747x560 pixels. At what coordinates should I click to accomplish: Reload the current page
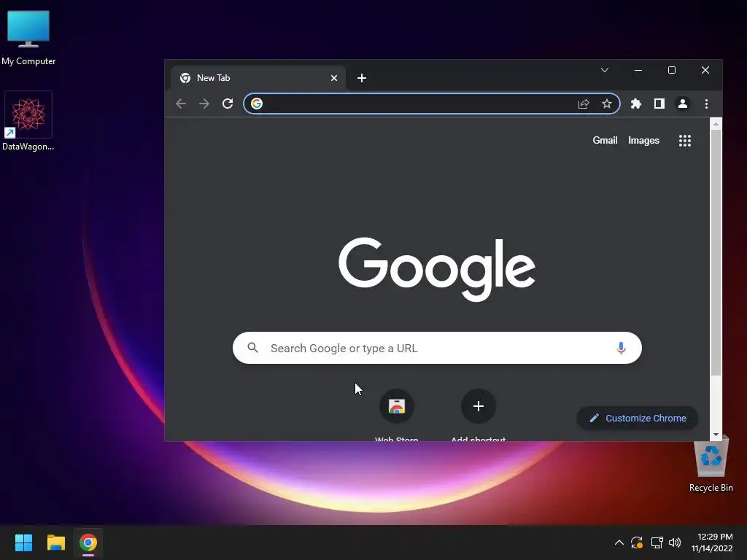228,104
